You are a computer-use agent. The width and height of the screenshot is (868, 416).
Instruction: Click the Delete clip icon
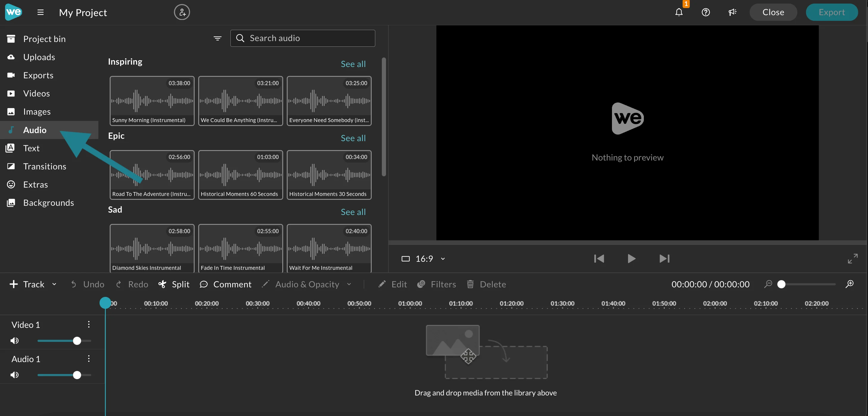click(x=471, y=284)
